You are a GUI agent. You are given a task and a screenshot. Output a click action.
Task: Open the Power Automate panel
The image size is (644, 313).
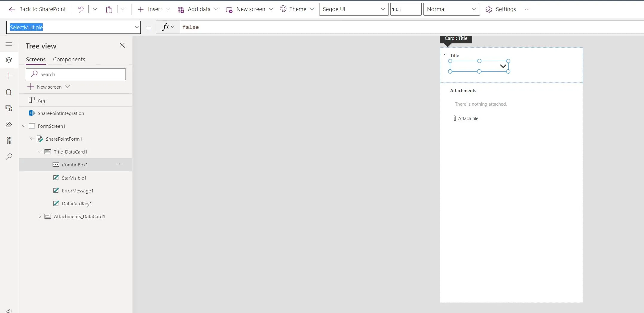click(x=9, y=124)
